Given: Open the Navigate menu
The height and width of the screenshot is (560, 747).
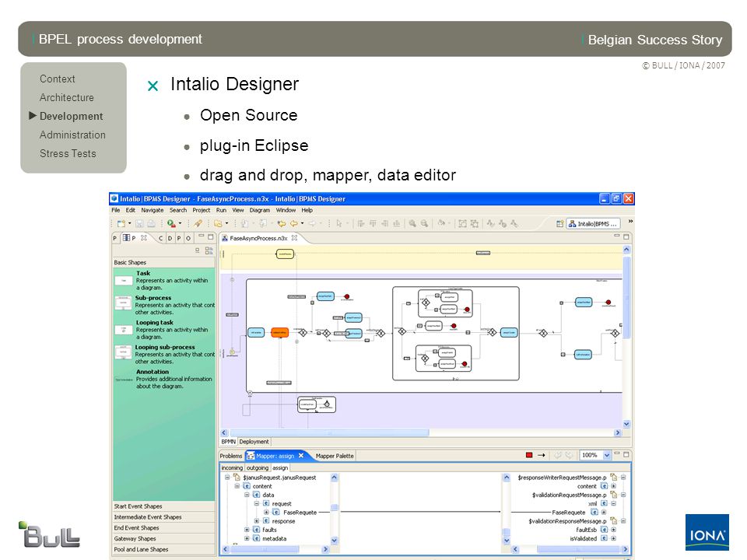Looking at the screenshot, I should pyautogui.click(x=152, y=210).
